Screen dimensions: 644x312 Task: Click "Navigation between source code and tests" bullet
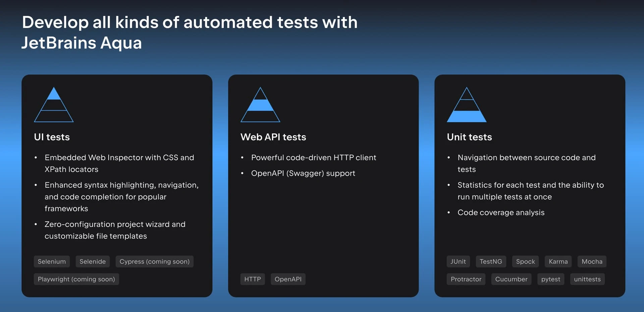click(527, 163)
